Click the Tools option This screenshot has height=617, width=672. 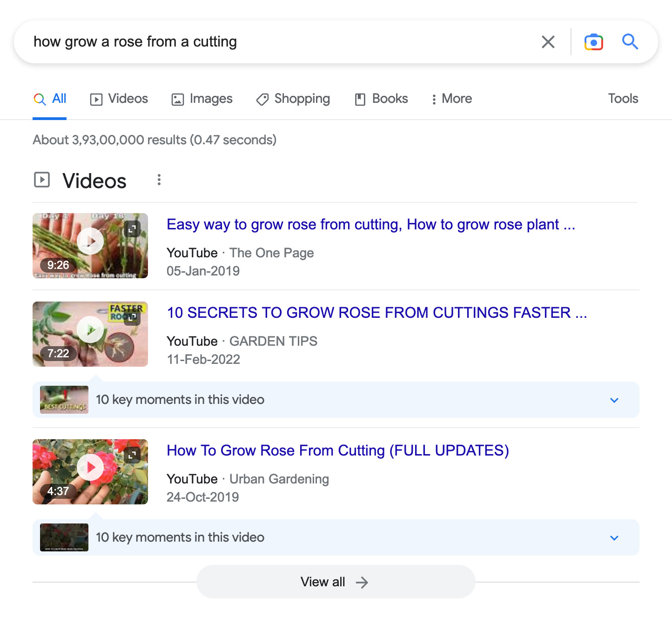(x=623, y=99)
